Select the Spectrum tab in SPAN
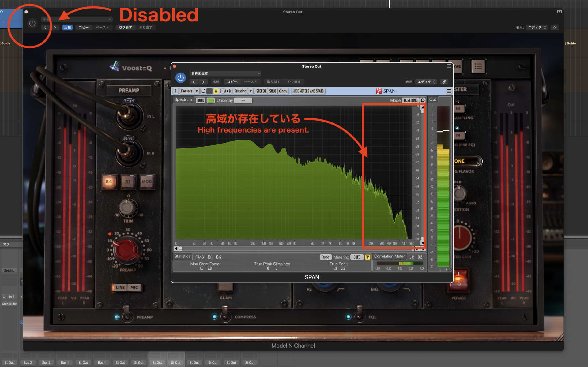This screenshot has height=367, width=588. coord(183,100)
